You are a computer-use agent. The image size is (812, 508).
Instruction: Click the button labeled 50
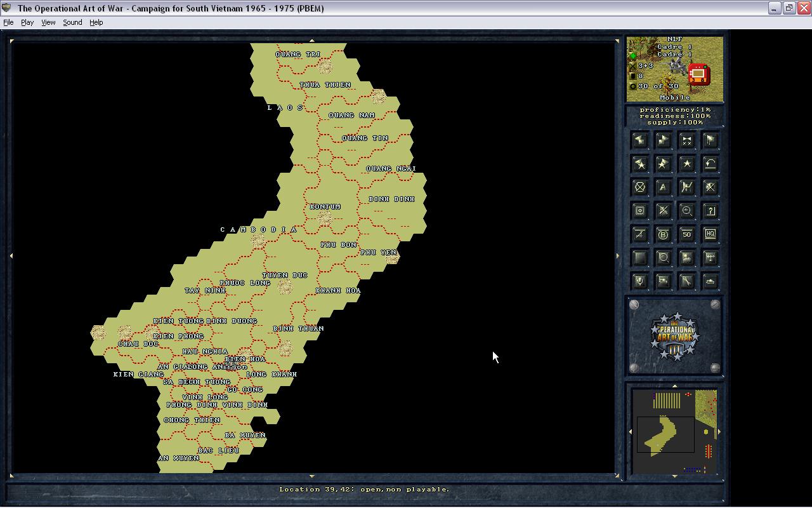click(686, 234)
